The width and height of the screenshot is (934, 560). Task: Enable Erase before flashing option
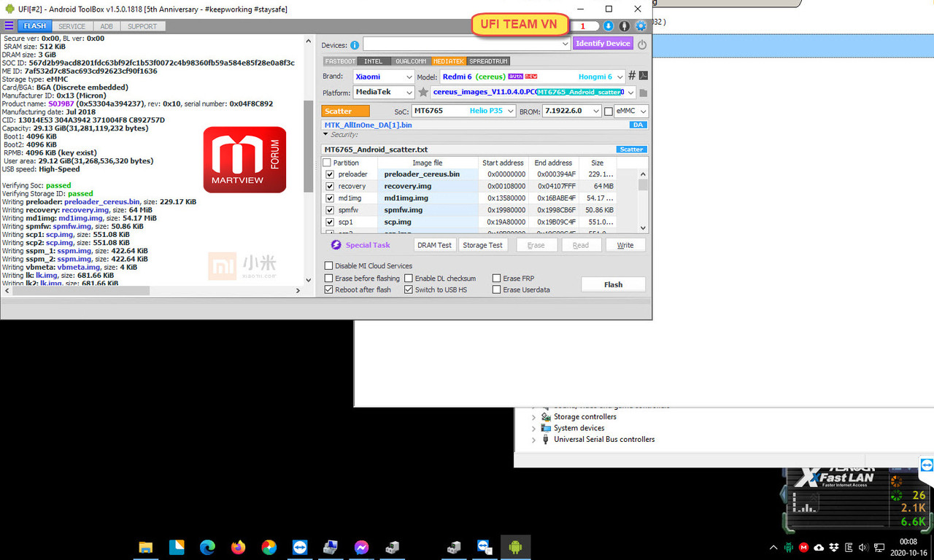coord(328,279)
